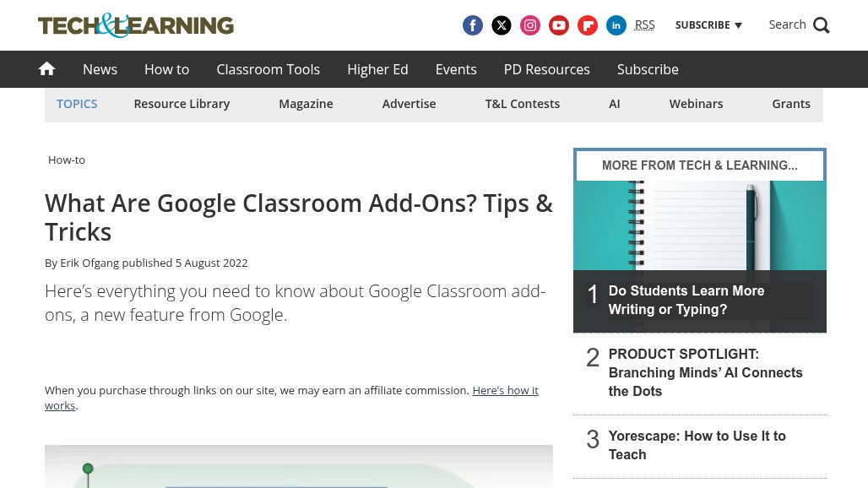Click the How-to breadcrumb link

(x=67, y=160)
